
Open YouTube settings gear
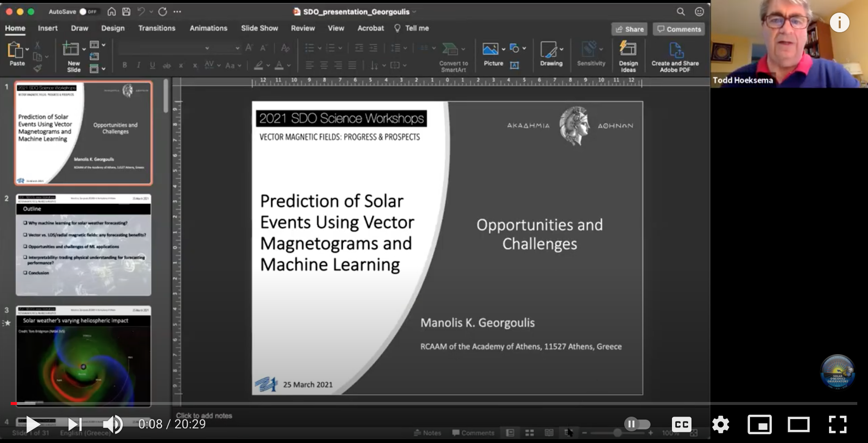[x=721, y=424]
